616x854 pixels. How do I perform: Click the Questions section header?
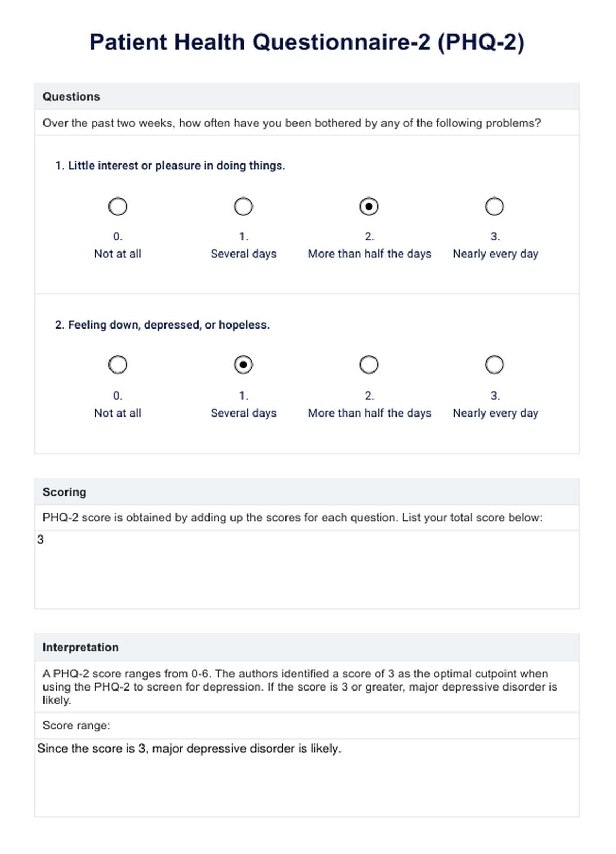tap(71, 96)
